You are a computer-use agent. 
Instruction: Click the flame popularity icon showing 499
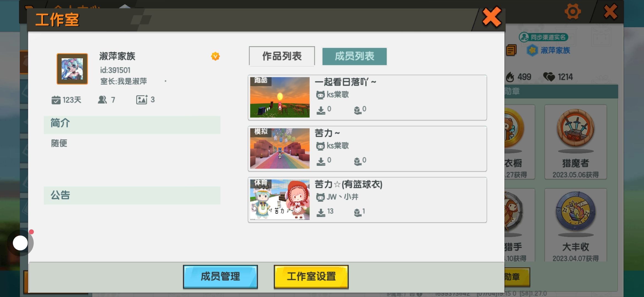pyautogui.click(x=510, y=77)
